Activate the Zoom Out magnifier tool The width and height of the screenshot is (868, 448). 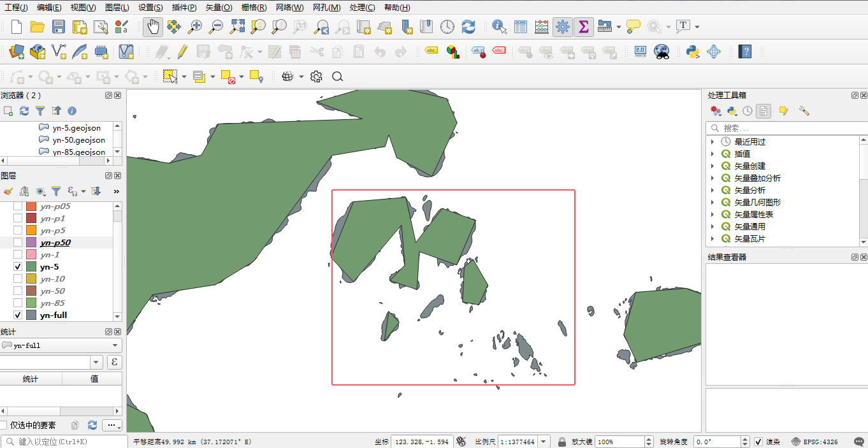(216, 27)
